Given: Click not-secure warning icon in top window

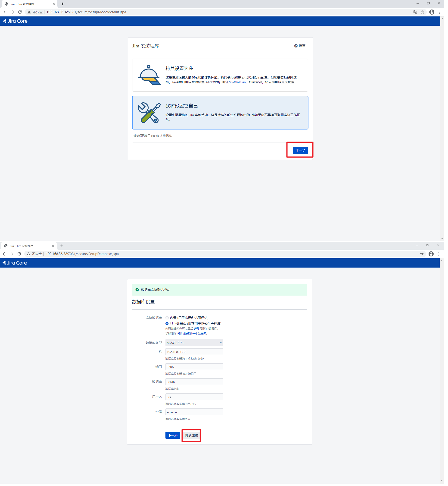Looking at the screenshot, I should pyautogui.click(x=29, y=12).
